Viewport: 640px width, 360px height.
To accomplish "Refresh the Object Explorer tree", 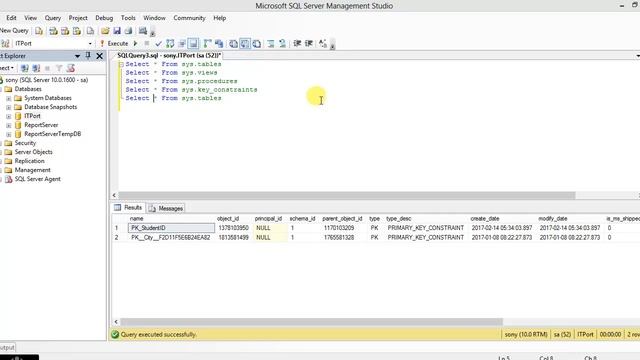I will 71,68.
